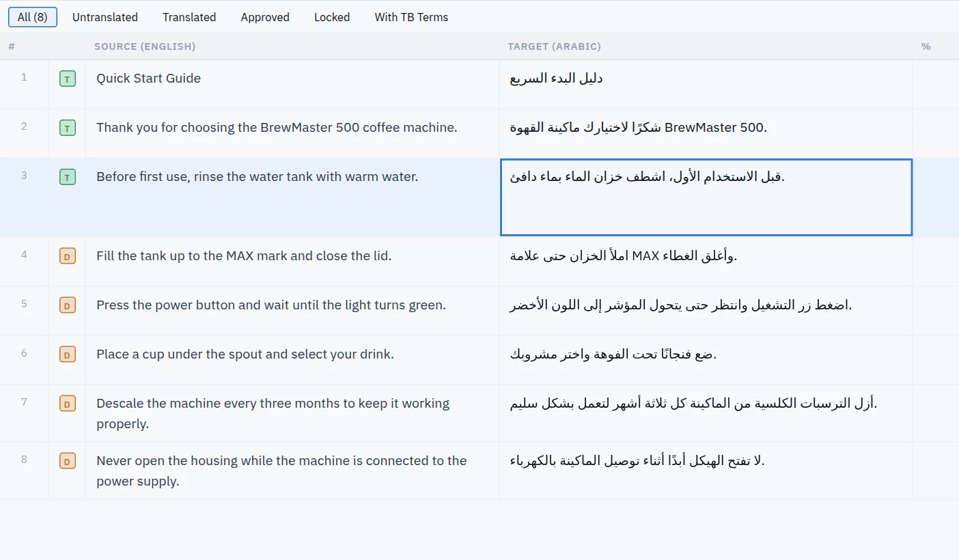Filter segments With TB Terms
959x560 pixels.
[411, 17]
